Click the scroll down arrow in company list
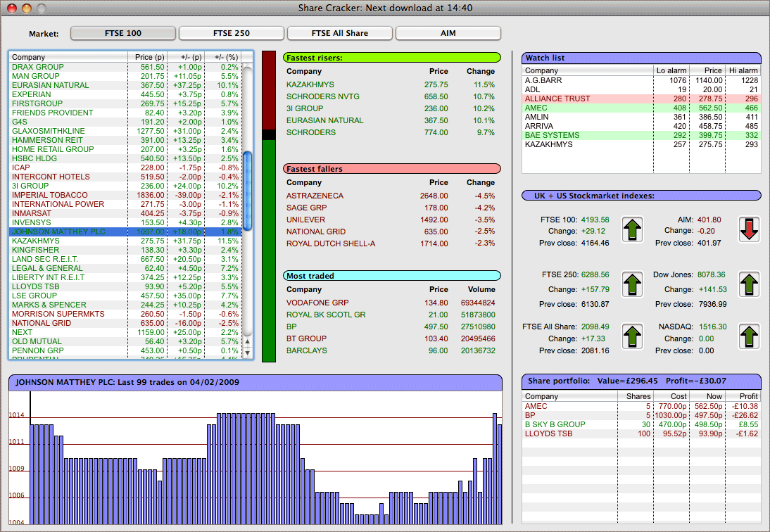 247,353
